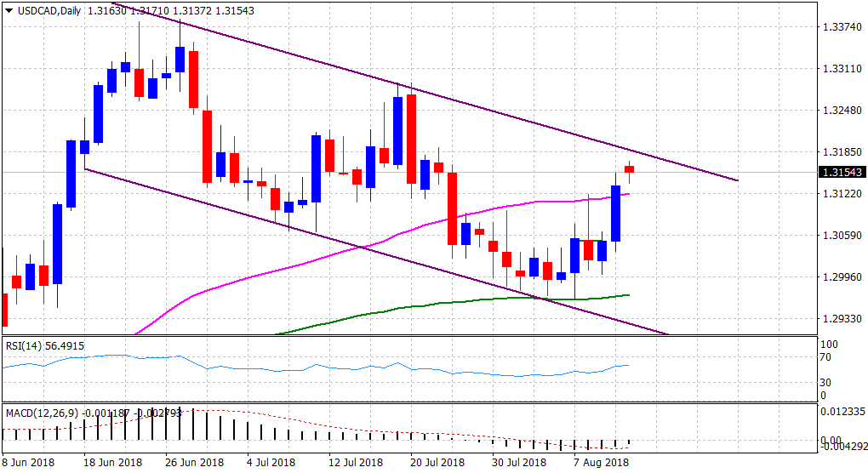Click the 1.29330 price axis label

pos(841,319)
